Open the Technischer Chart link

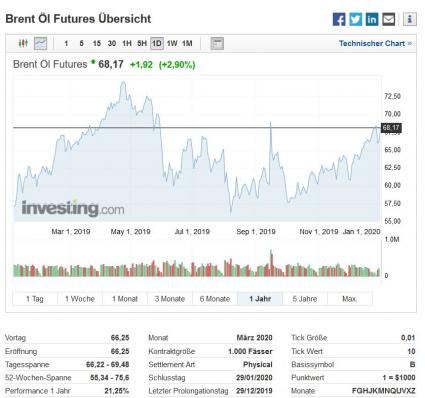(375, 43)
